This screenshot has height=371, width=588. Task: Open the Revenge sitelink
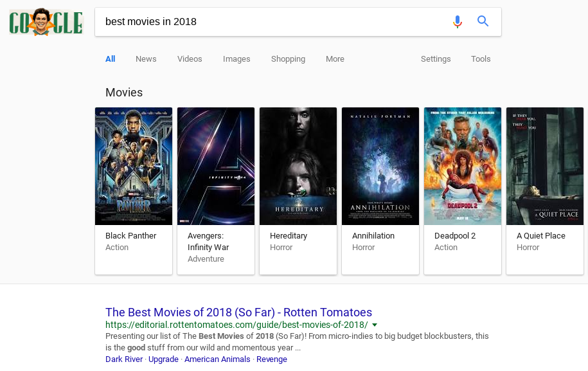271,359
